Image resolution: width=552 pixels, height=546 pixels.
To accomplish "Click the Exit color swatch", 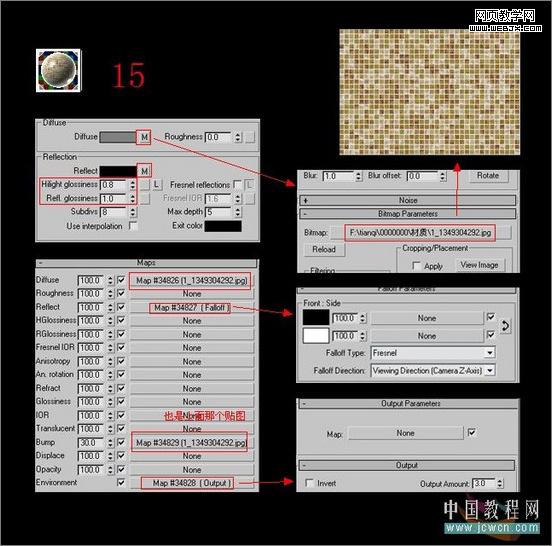I will [x=223, y=226].
